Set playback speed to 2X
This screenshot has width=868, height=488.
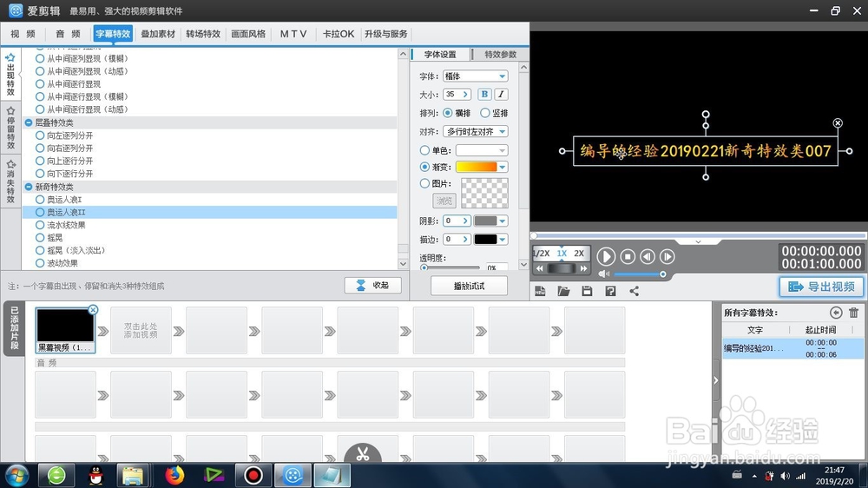(x=579, y=254)
